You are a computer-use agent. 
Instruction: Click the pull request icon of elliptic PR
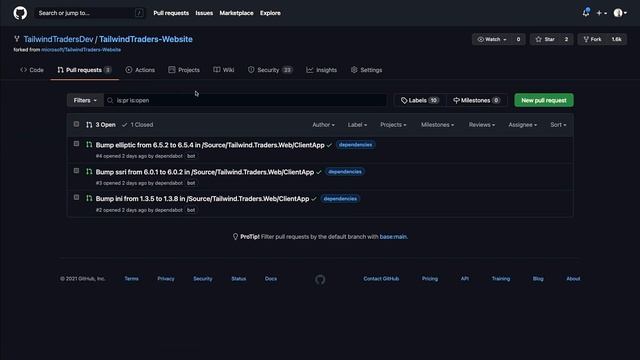[x=89, y=144]
